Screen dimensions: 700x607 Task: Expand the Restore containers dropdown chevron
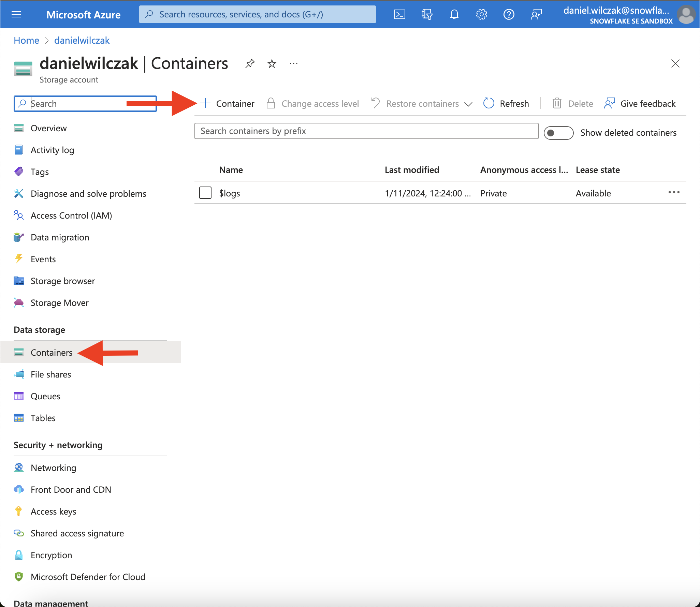(x=468, y=104)
